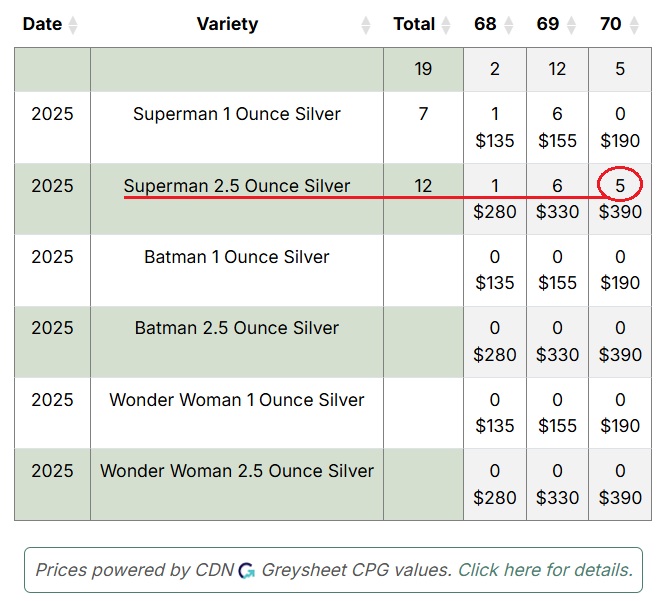Open the 'Click here for details' link
Viewport: 668px width, 601px height.
click(545, 570)
